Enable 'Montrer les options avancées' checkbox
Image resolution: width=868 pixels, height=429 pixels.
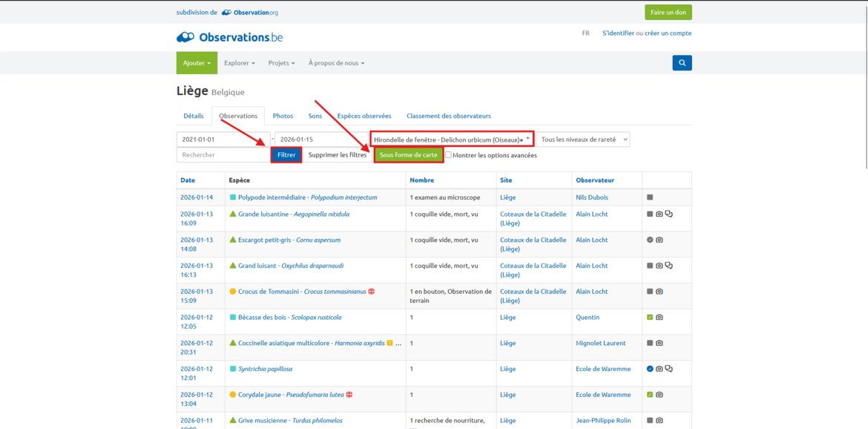coord(448,155)
